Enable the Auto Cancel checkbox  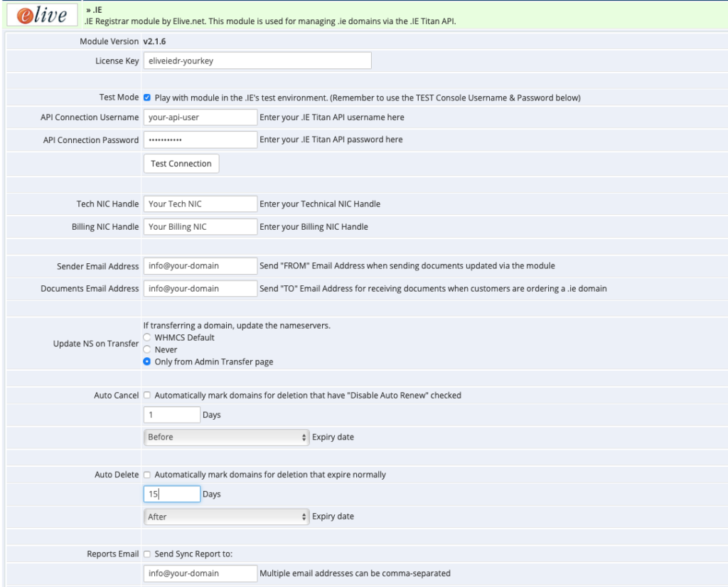click(x=147, y=395)
